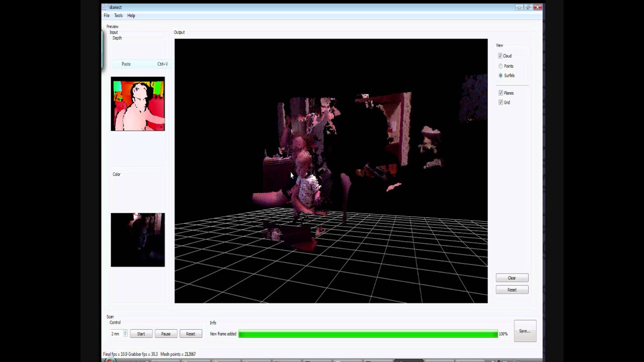Open the Help menu

pyautogui.click(x=131, y=16)
